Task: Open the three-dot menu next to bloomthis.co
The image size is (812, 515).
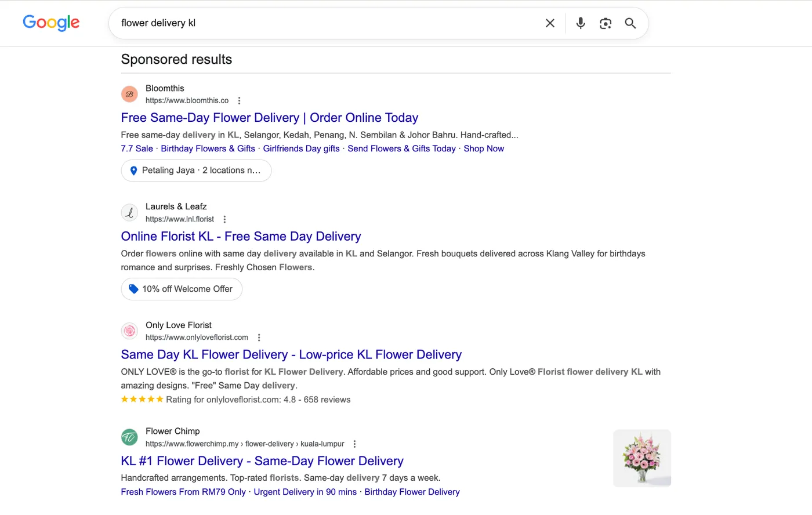Action: coord(239,101)
